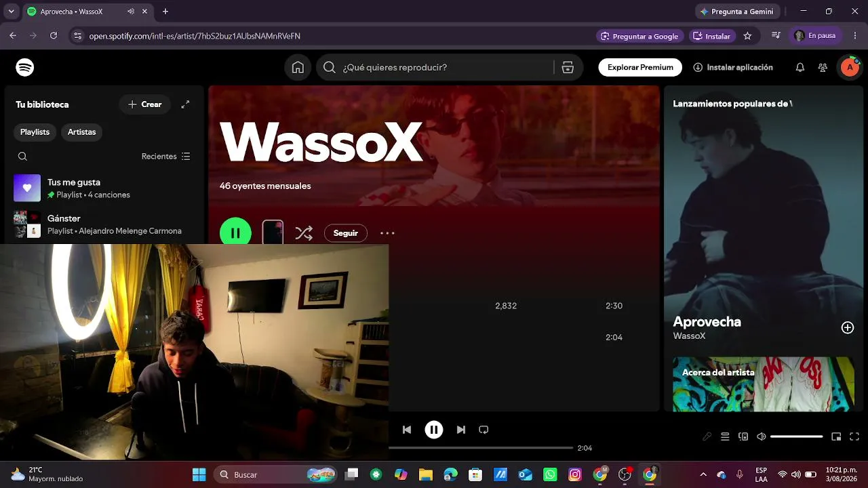868x488 pixels.
Task: Filter library by Artistas
Action: 81,132
